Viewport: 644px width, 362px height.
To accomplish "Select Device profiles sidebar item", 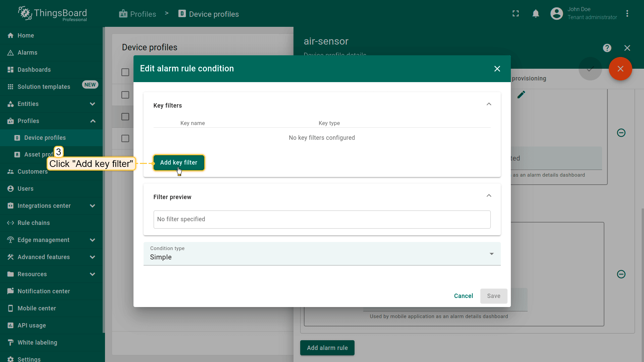I will click(x=45, y=138).
